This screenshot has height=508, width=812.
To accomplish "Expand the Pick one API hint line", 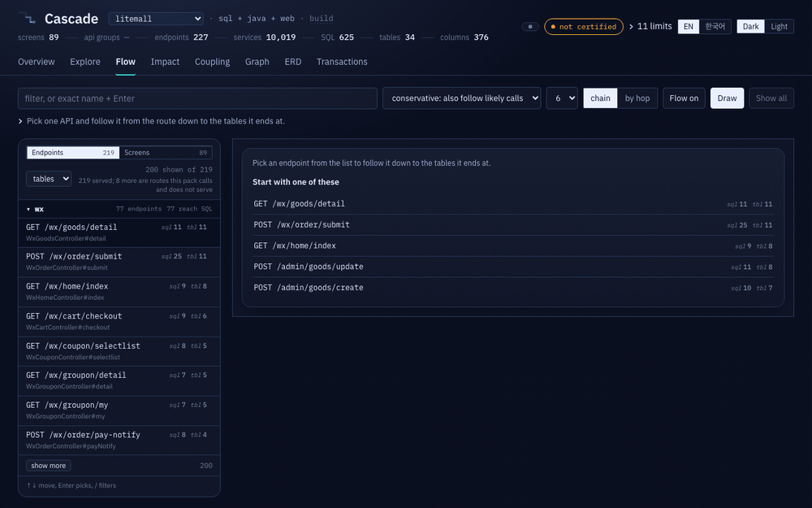I will tap(151, 121).
